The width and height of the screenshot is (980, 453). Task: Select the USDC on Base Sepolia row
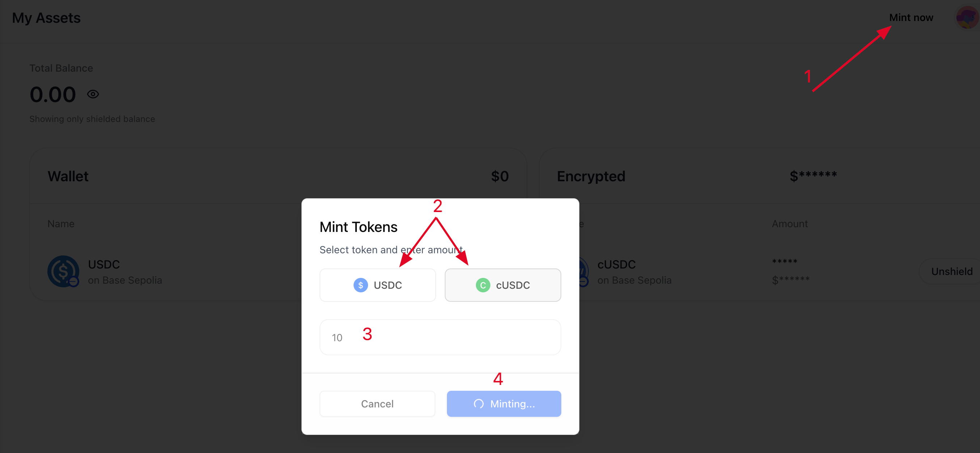coord(125,272)
